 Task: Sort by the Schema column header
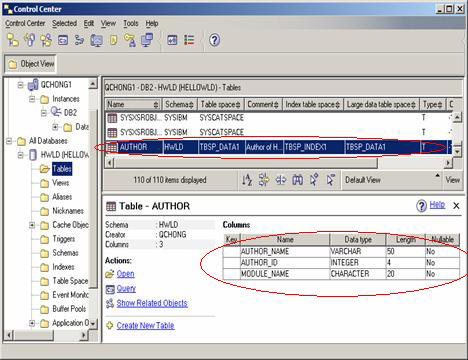(x=179, y=104)
